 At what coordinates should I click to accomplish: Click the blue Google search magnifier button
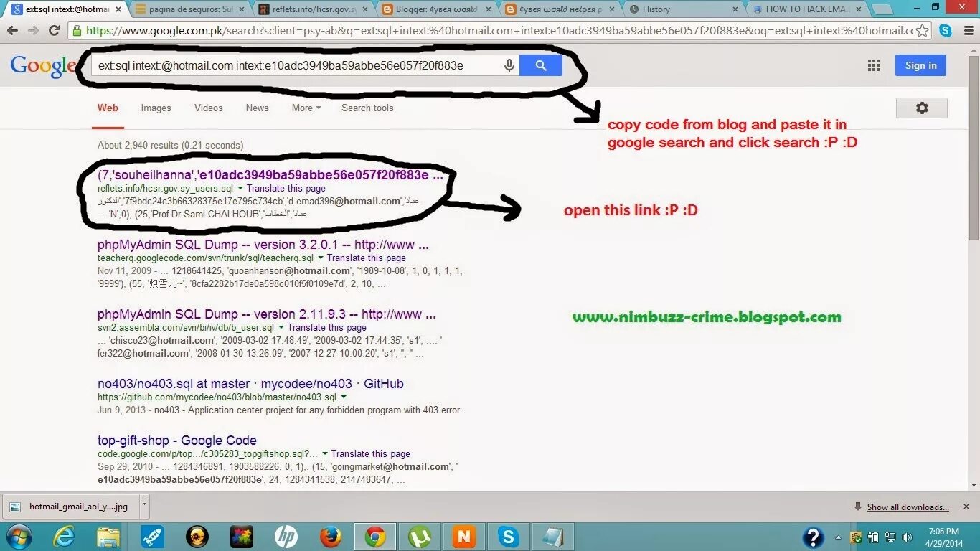(541, 65)
